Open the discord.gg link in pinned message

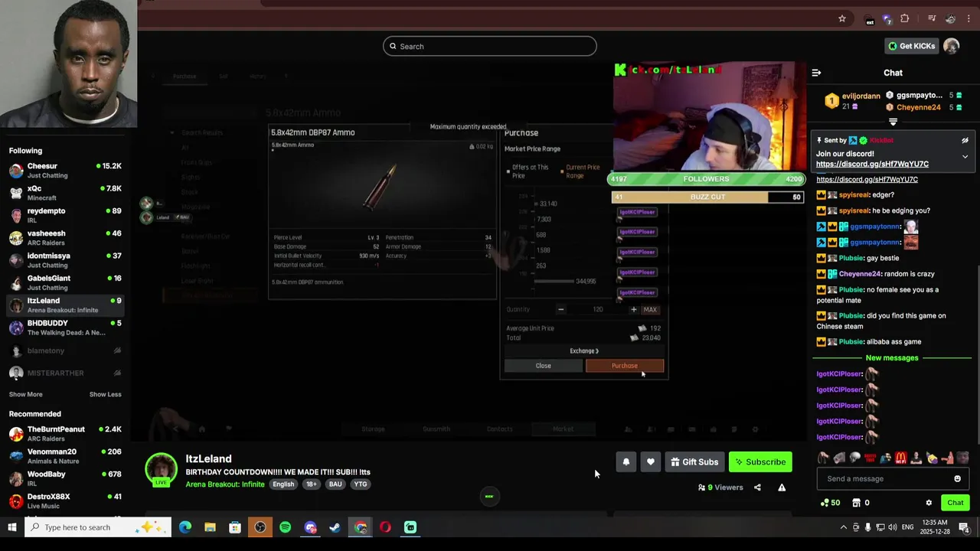point(872,164)
